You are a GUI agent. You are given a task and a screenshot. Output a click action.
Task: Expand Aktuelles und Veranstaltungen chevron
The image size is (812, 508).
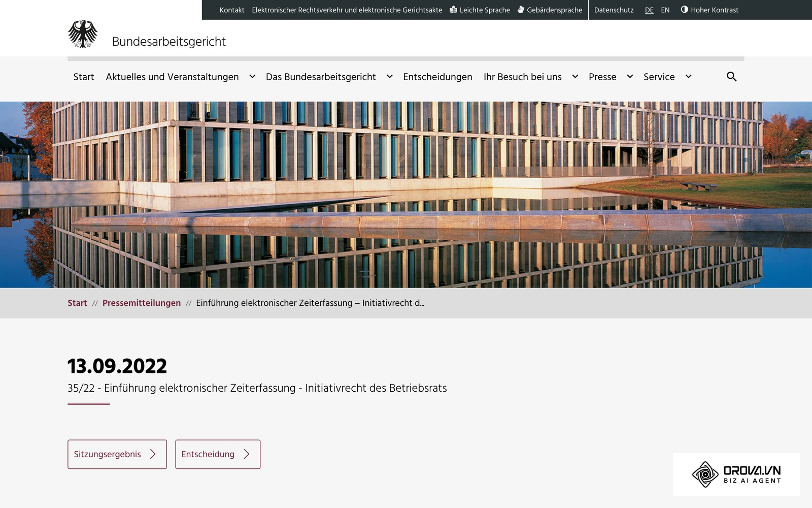[x=252, y=77]
